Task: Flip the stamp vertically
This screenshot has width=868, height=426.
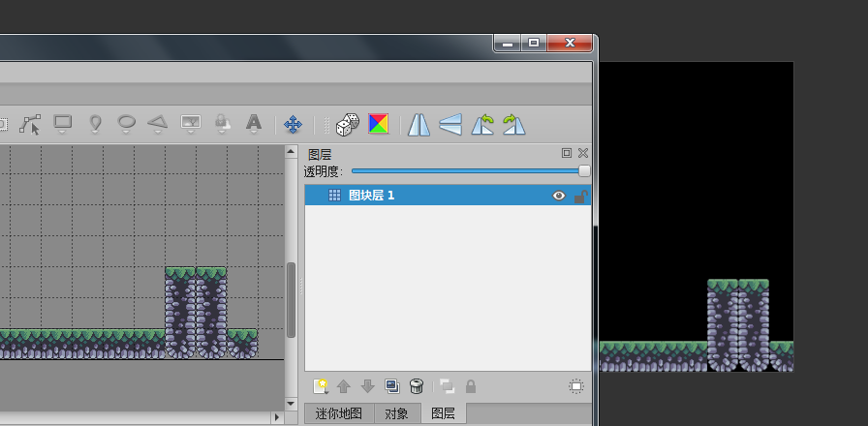Action: [x=450, y=125]
